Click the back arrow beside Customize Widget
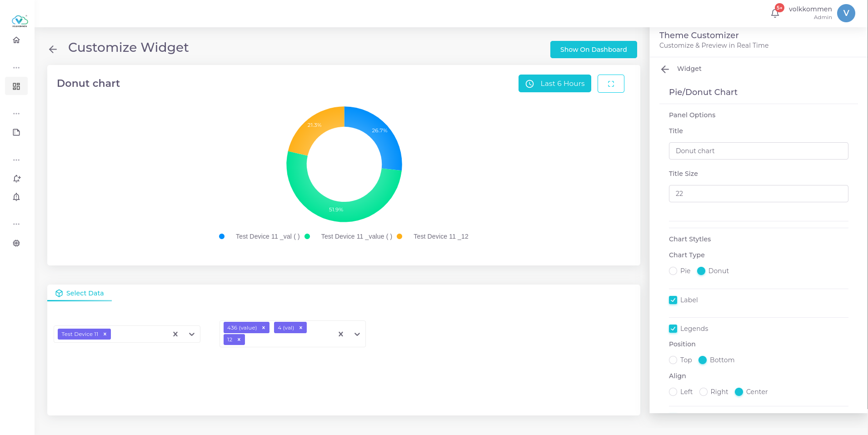Screen dimensions: 868x435 coord(53,49)
